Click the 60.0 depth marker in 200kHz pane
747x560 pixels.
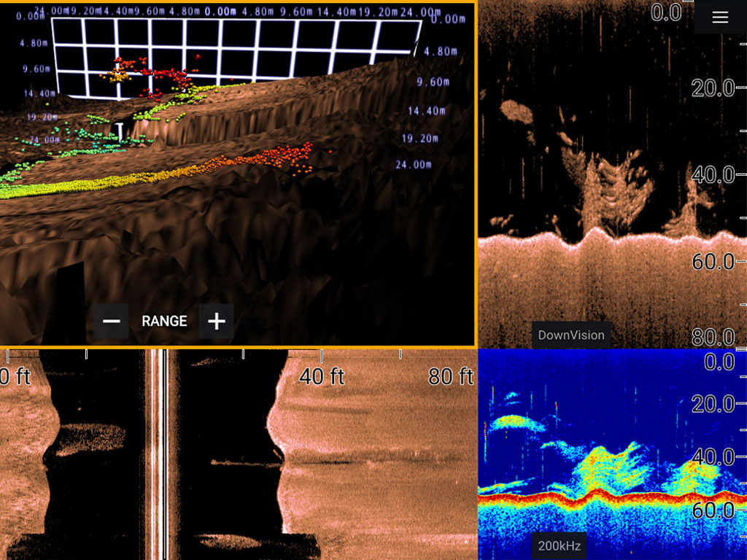tap(713, 510)
